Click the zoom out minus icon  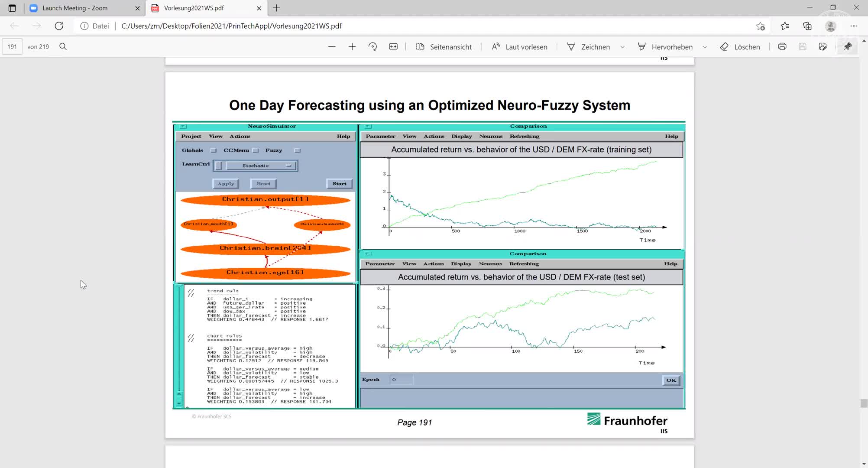[332, 47]
